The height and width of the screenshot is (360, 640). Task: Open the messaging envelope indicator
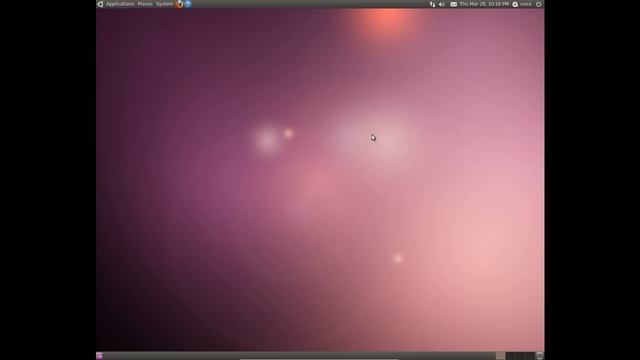pyautogui.click(x=453, y=4)
